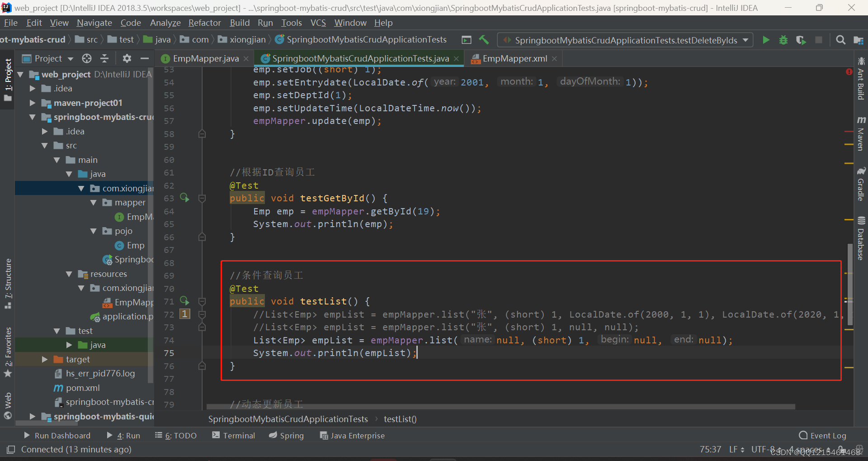Close the EmpMapper.java tab
This screenshot has width=868, height=461.
coord(246,59)
